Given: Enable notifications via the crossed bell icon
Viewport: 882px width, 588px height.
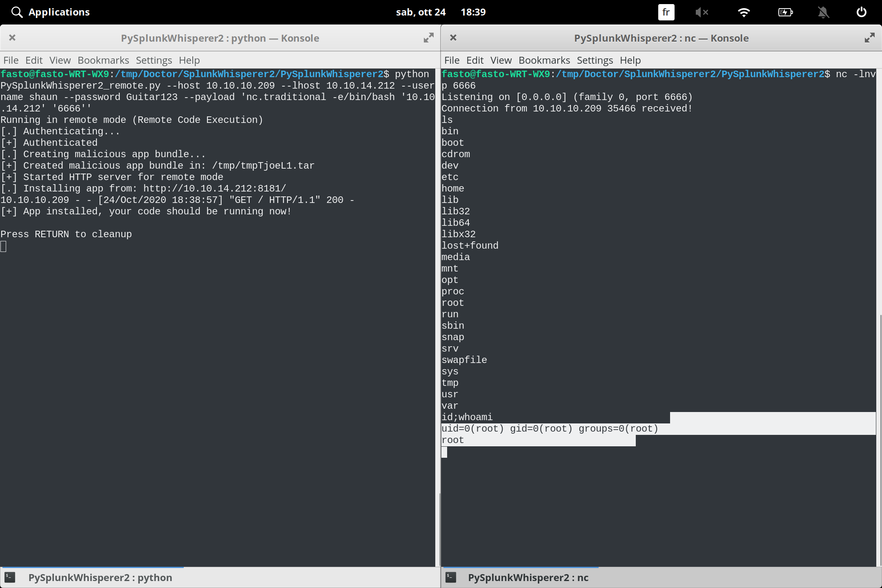Looking at the screenshot, I should click(x=823, y=12).
